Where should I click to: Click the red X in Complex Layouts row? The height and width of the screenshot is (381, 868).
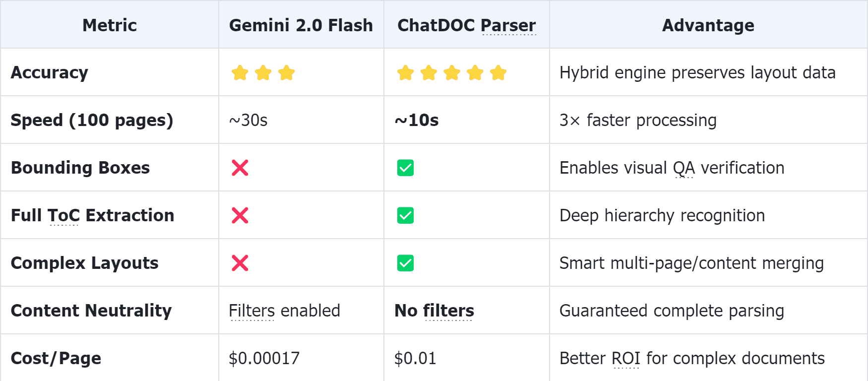[240, 263]
